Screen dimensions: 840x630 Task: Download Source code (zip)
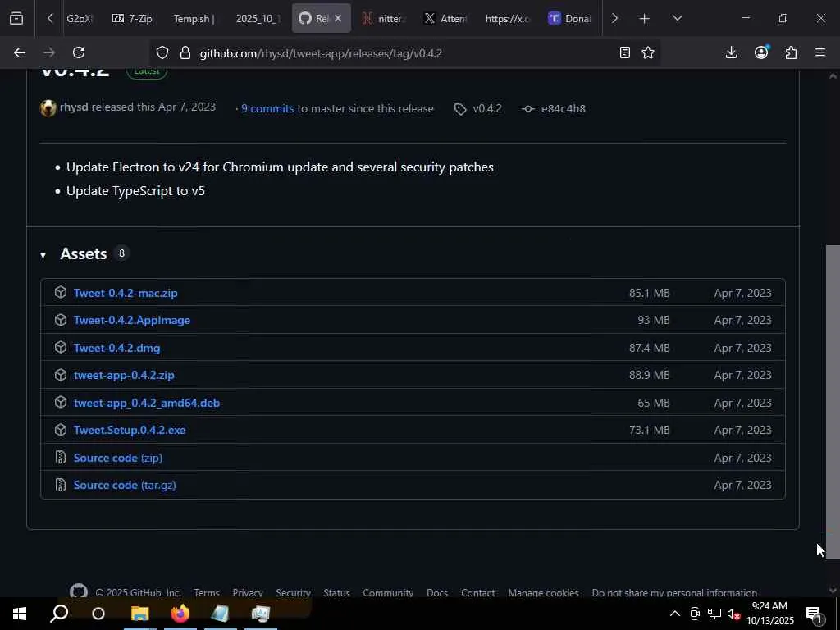[x=118, y=458]
